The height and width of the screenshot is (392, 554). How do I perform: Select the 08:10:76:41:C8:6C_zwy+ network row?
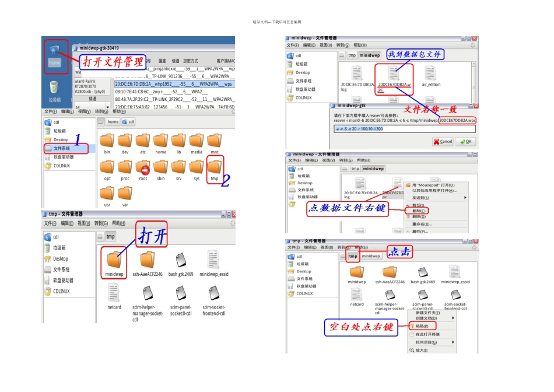click(x=174, y=92)
